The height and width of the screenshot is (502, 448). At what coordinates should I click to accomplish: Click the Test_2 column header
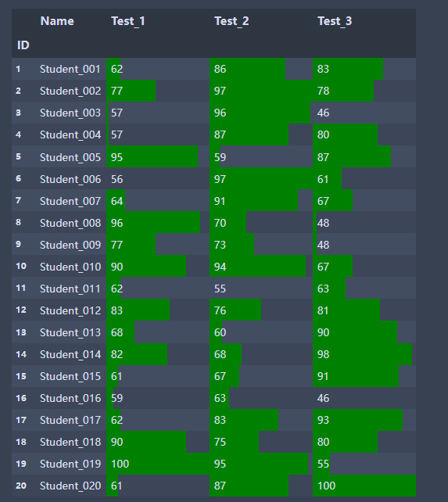click(231, 21)
